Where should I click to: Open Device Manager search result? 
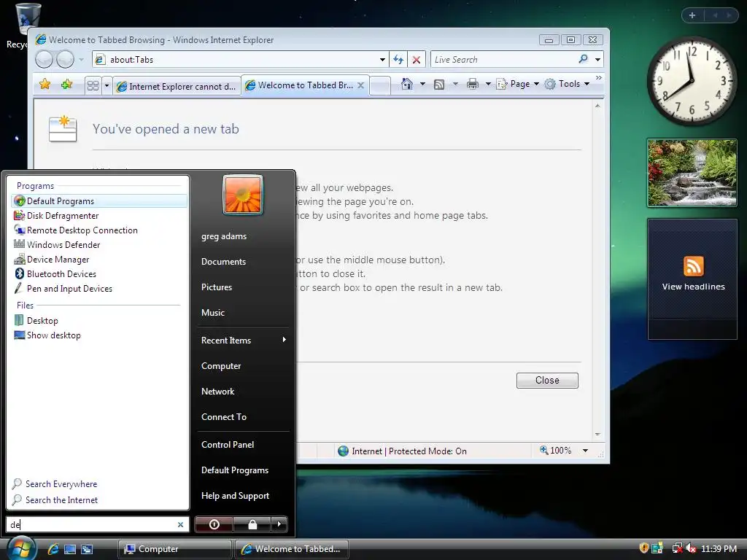tap(99, 260)
